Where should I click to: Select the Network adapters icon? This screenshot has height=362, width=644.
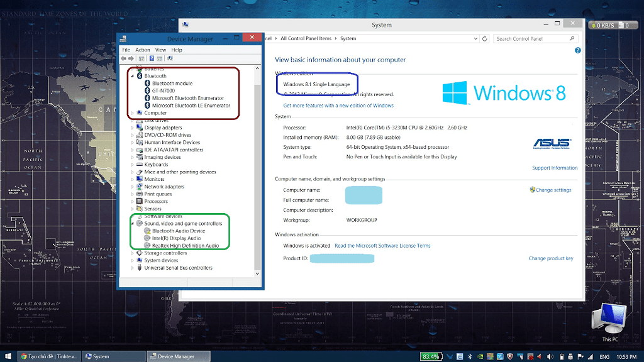tap(139, 187)
